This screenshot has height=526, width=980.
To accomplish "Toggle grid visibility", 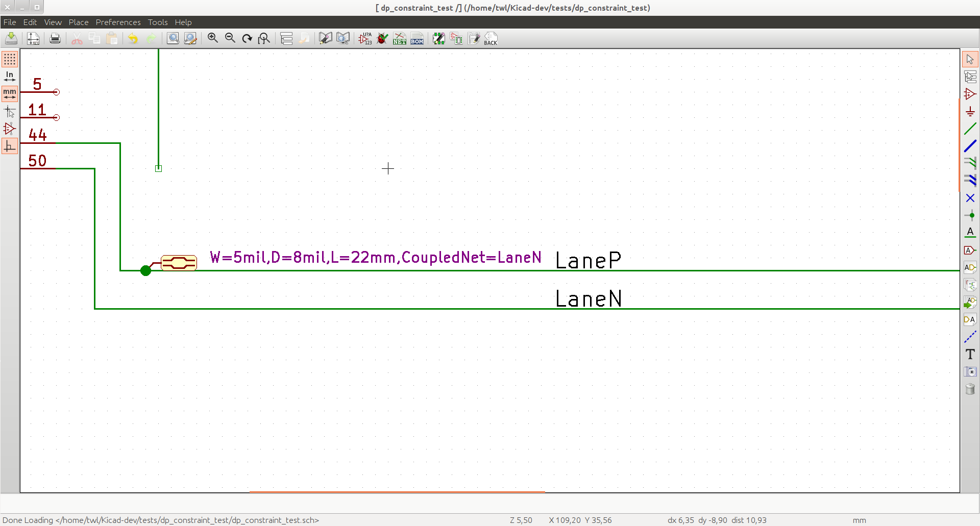I will (10, 59).
